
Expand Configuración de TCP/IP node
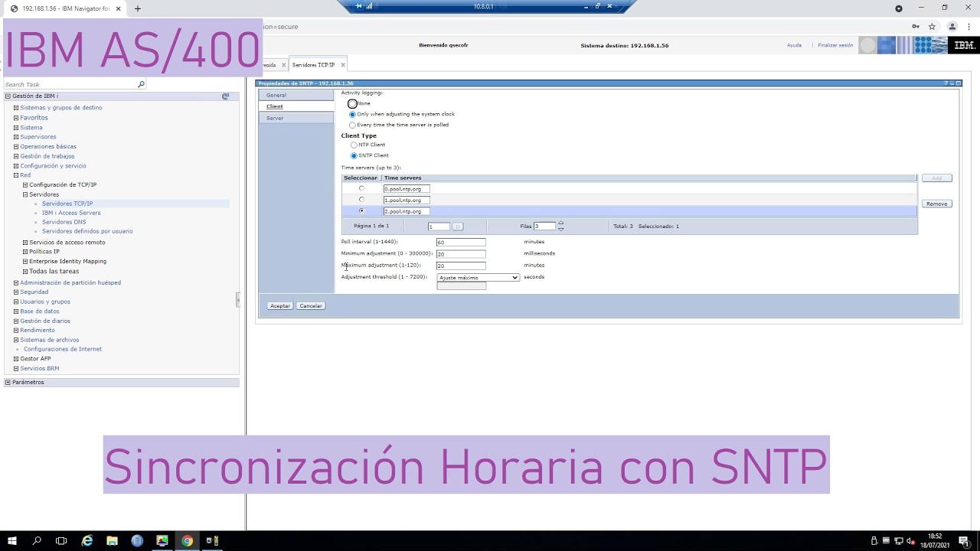[x=24, y=184]
